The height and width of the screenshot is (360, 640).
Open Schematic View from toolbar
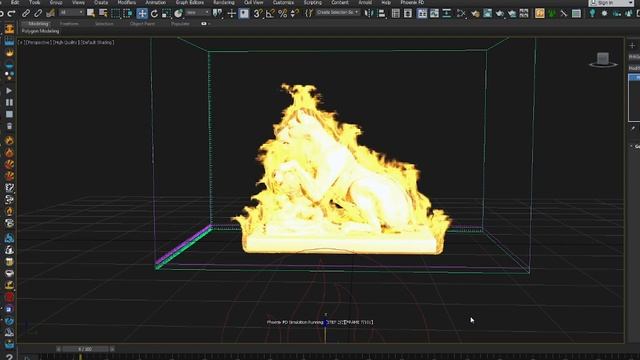(x=447, y=13)
